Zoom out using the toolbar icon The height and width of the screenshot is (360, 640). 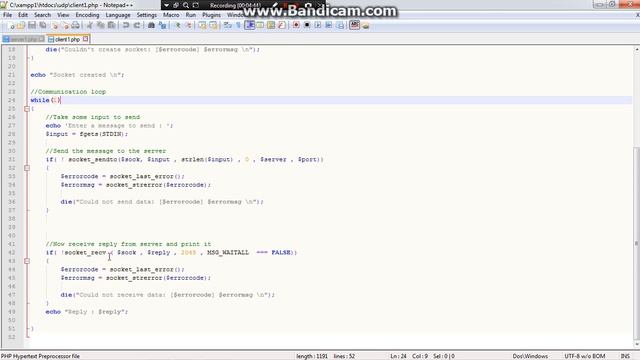pyautogui.click(x=188, y=25)
